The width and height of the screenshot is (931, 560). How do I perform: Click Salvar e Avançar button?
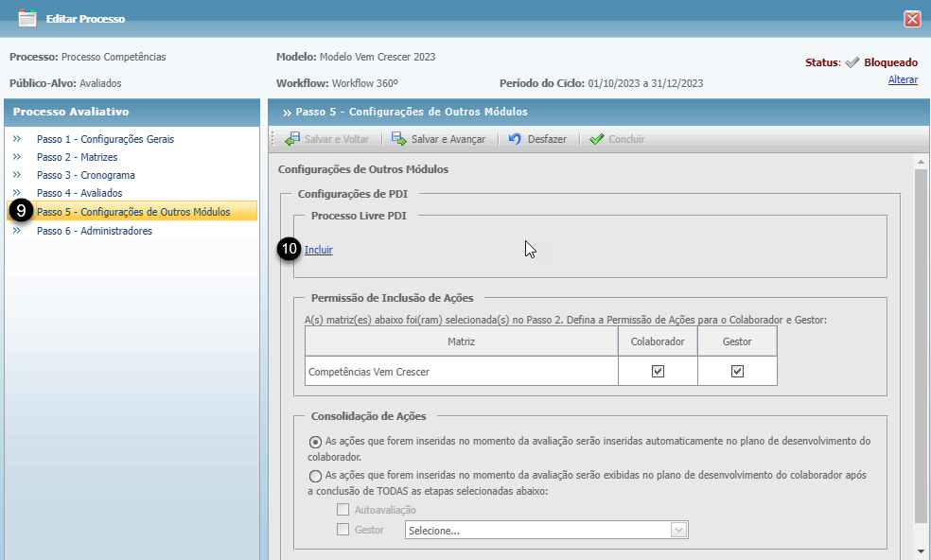click(438, 139)
